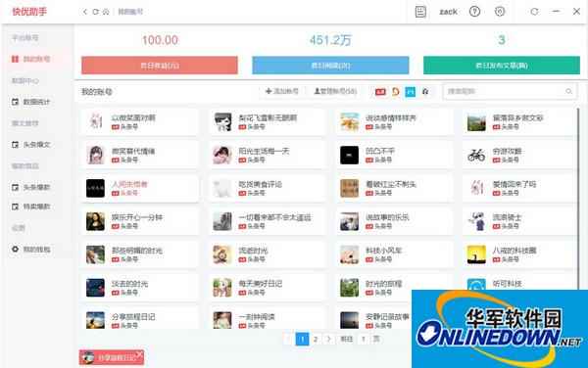Click the magnifier icon in the search box
The width and height of the screenshot is (588, 368).
568,91
